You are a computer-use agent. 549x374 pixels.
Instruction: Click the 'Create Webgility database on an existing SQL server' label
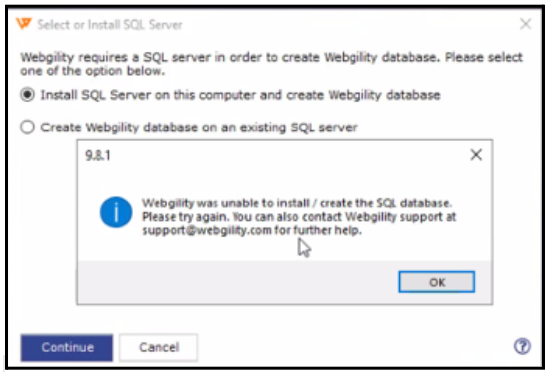(199, 127)
